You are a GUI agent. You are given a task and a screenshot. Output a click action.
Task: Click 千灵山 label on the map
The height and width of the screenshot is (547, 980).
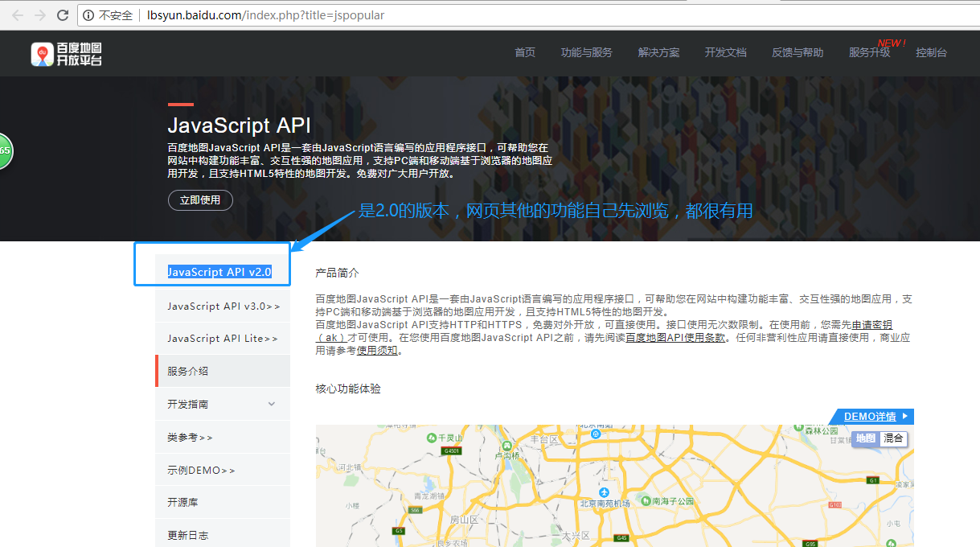pyautogui.click(x=450, y=438)
